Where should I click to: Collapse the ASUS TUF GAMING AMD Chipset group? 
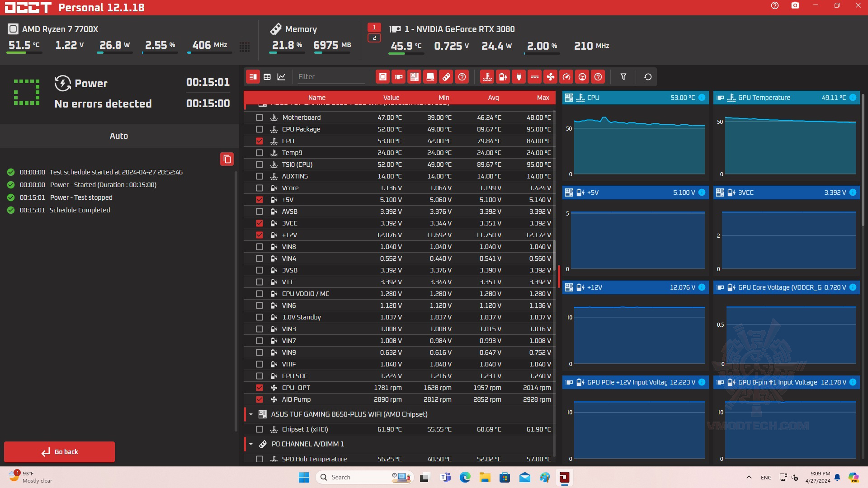pos(251,414)
